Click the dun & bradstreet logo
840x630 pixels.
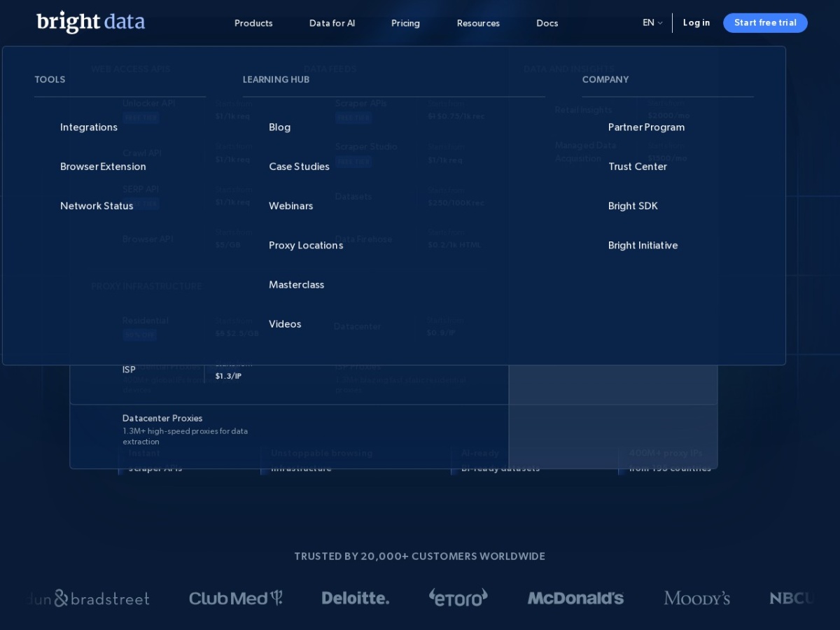tap(89, 598)
